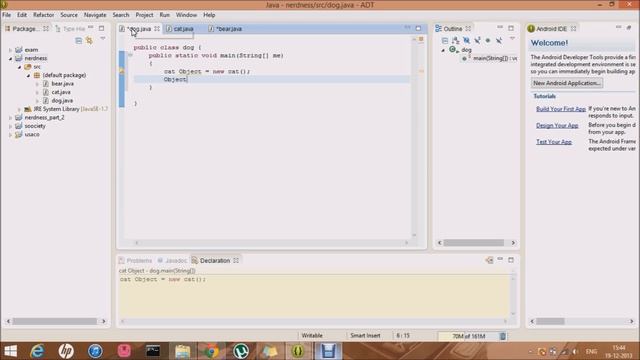Open the Run menu
This screenshot has height=360, width=640.
(x=164, y=15)
